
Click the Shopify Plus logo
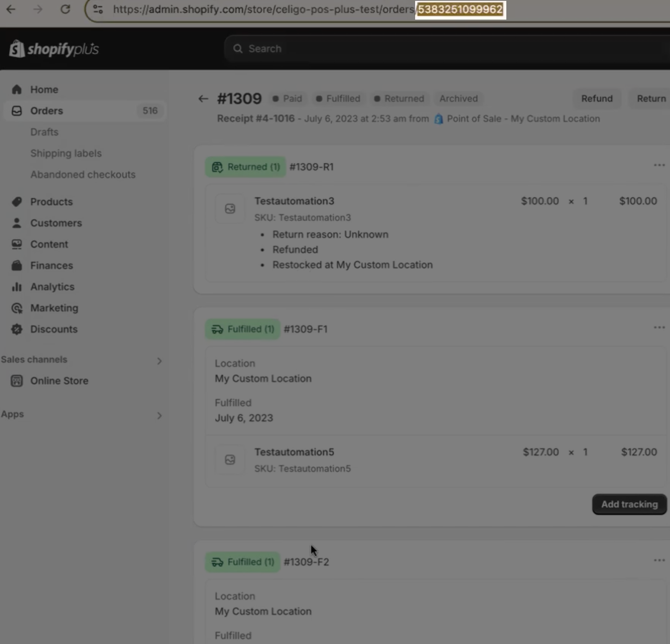click(54, 49)
